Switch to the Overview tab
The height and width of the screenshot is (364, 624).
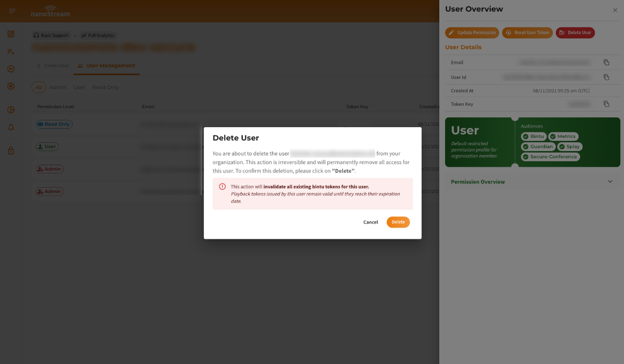pos(53,66)
